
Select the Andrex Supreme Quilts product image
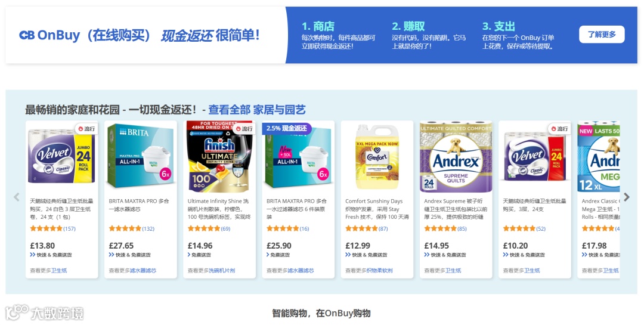[456, 157]
